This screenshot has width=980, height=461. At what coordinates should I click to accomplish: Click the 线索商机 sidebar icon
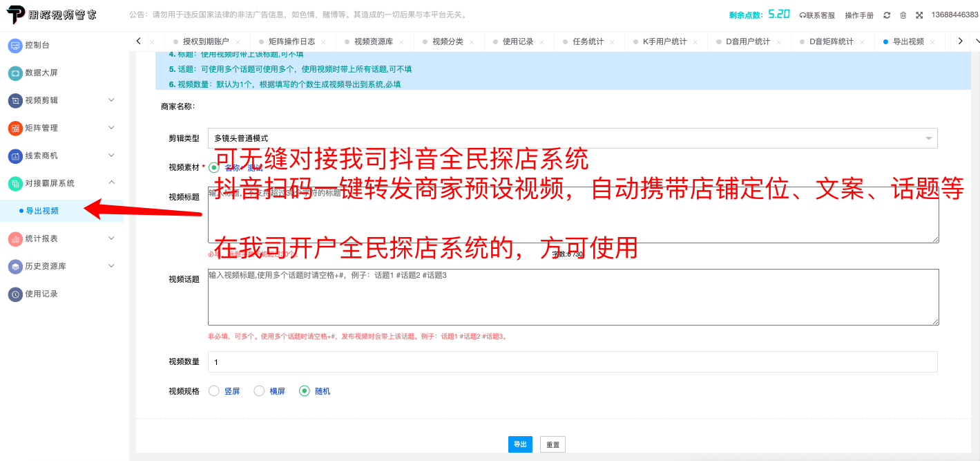click(15, 156)
